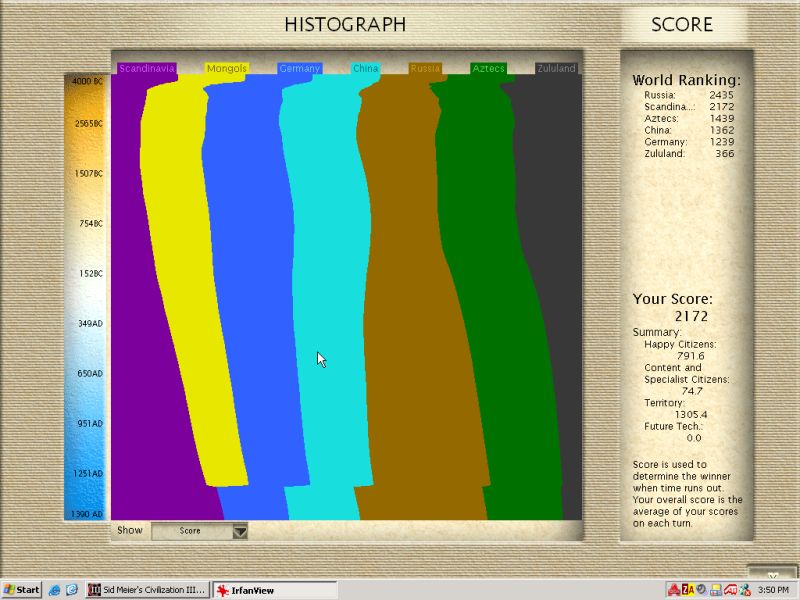Click the 152BC timeline year marker
This screenshot has height=600, width=800.
click(91, 273)
